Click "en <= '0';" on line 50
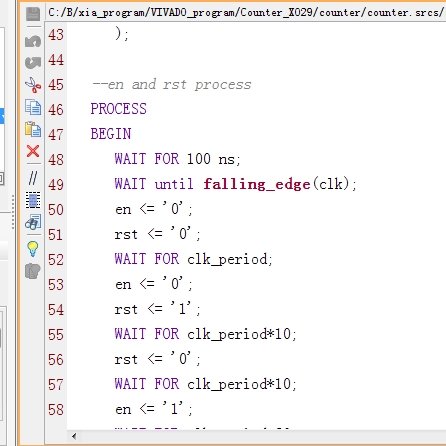Image resolution: width=446 pixels, height=446 pixels. 154,209
